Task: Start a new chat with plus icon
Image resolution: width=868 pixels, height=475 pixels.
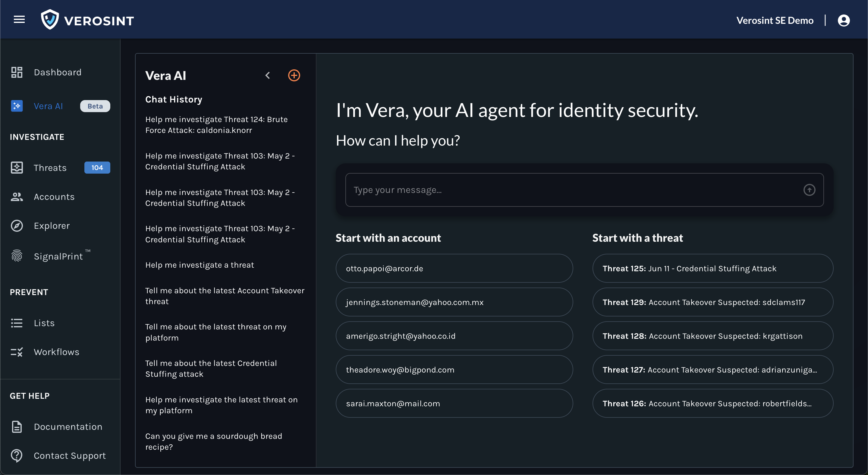Action: point(294,75)
